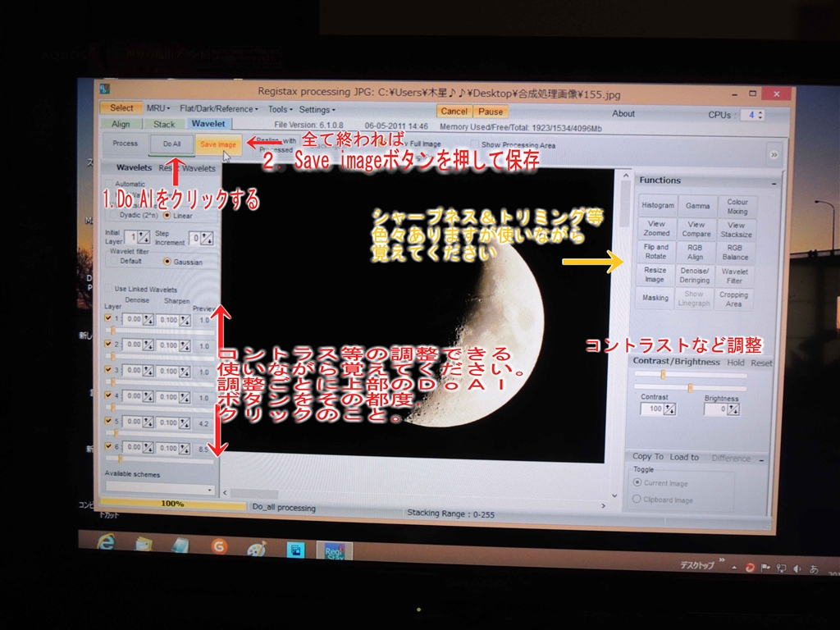840x630 pixels.
Task: Click the Process button
Action: [126, 143]
